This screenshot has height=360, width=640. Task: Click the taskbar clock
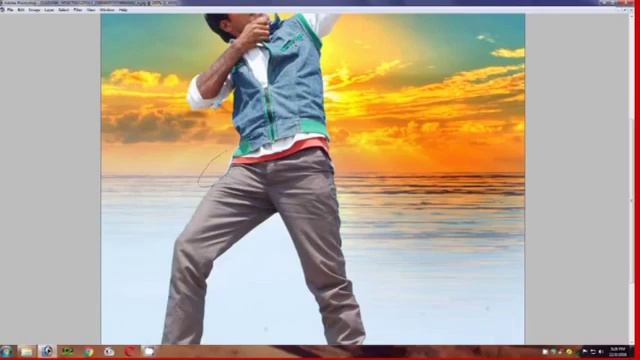click(x=618, y=352)
